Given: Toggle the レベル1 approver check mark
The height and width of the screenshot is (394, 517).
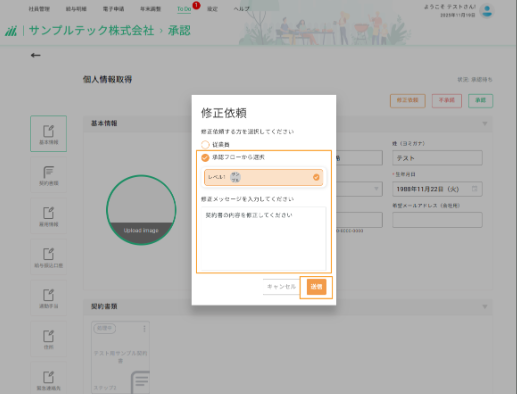Looking at the screenshot, I should pos(316,177).
